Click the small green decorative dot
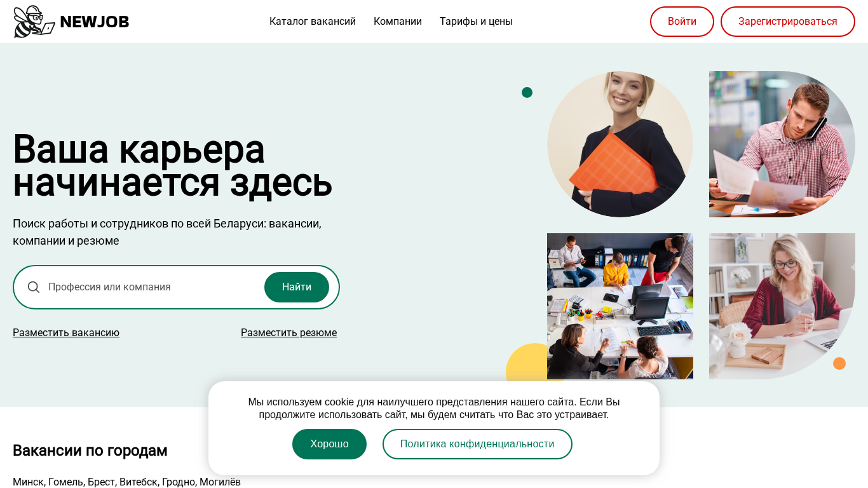 527,93
